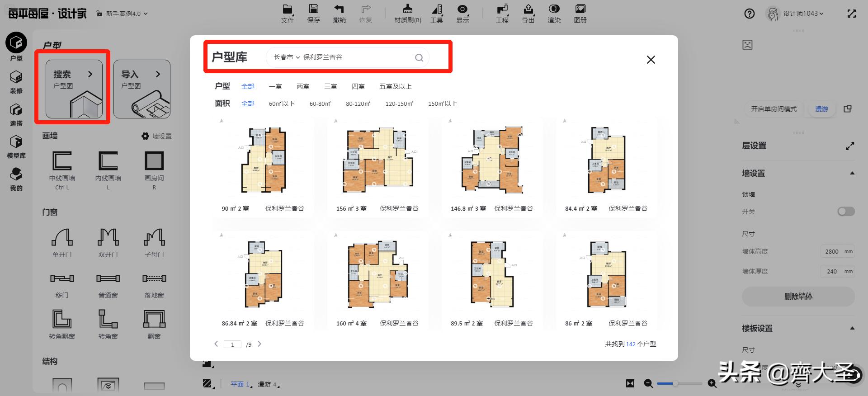The image size is (868, 396).
Task: Click the Render (渲染) icon
Action: coord(554,9)
